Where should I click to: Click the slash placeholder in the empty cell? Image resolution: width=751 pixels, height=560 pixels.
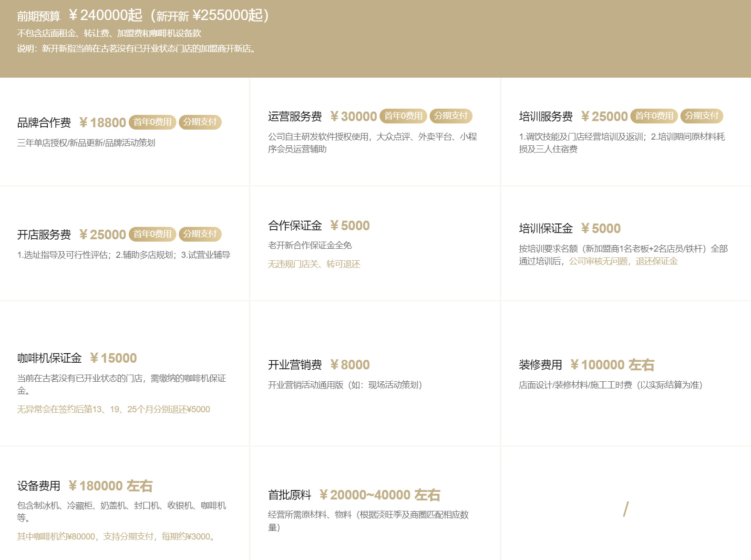click(x=626, y=509)
